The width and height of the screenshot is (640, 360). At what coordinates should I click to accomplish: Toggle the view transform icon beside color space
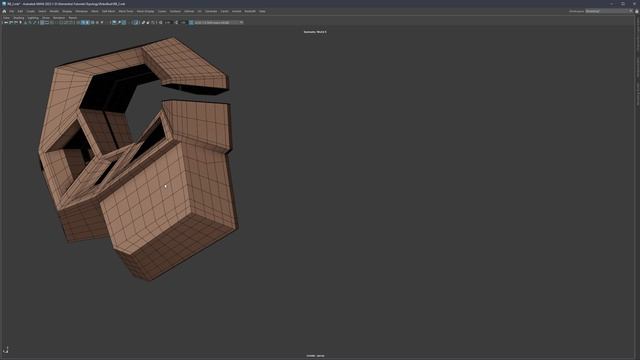(x=191, y=22)
